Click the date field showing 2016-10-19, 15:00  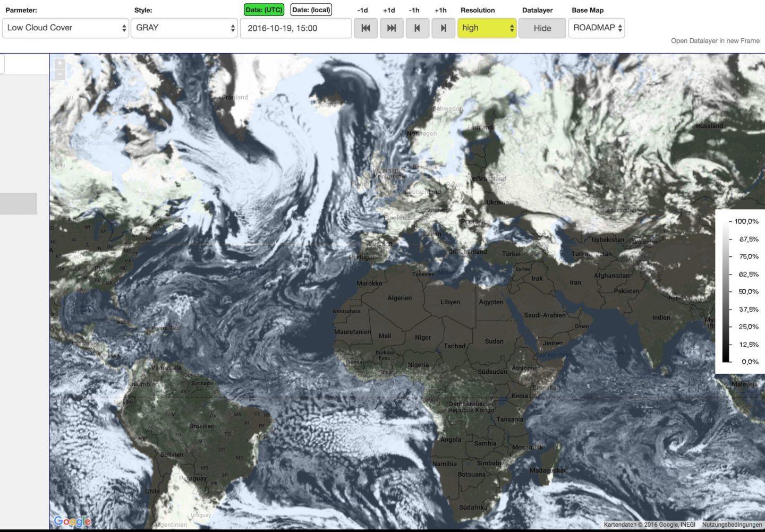[295, 28]
